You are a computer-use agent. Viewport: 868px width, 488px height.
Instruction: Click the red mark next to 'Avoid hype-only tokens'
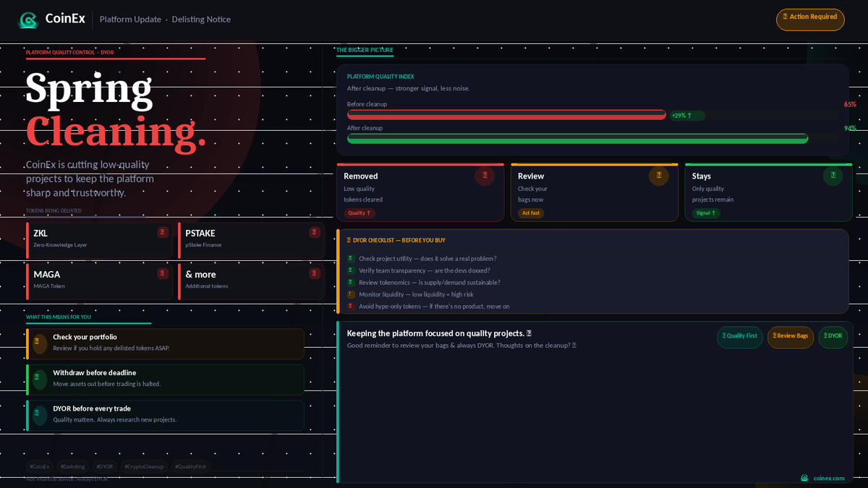351,306
